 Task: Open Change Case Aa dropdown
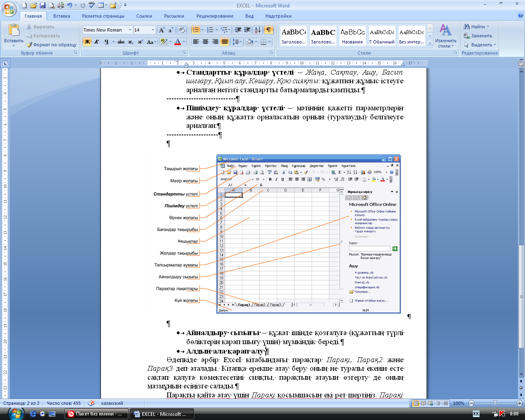[151, 42]
